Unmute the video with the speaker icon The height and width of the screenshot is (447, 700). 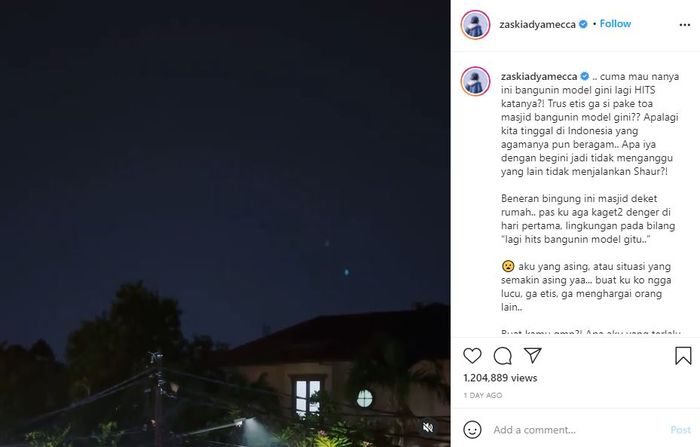click(x=428, y=427)
